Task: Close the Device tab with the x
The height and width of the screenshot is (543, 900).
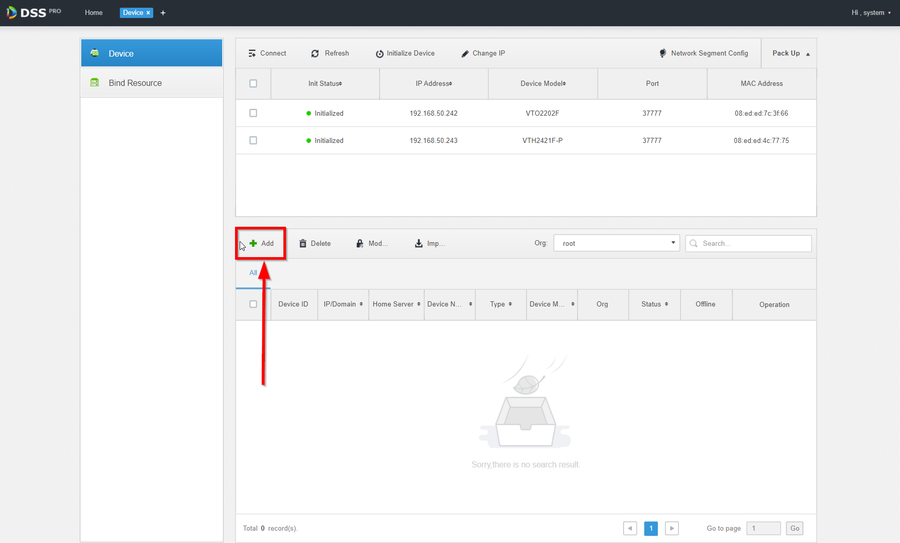Action: (x=148, y=13)
